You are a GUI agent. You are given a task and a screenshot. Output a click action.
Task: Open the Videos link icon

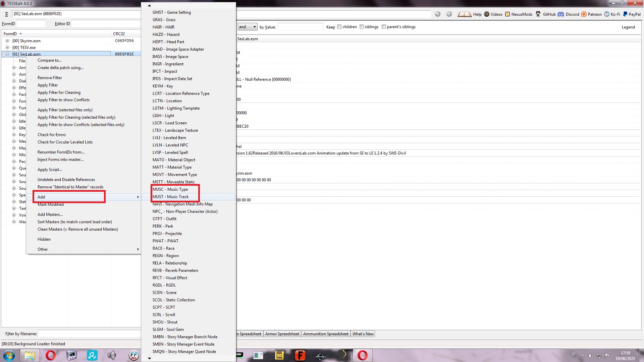pos(487,14)
